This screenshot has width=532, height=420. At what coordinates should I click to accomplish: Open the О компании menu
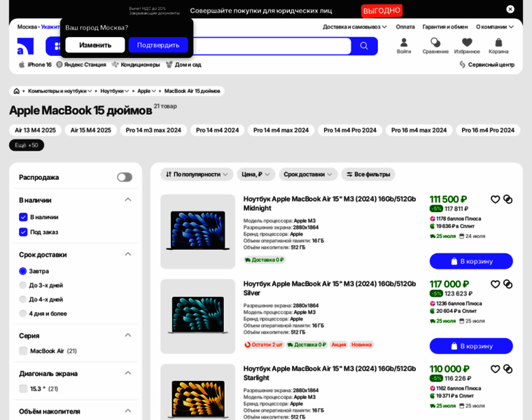pyautogui.click(x=495, y=27)
